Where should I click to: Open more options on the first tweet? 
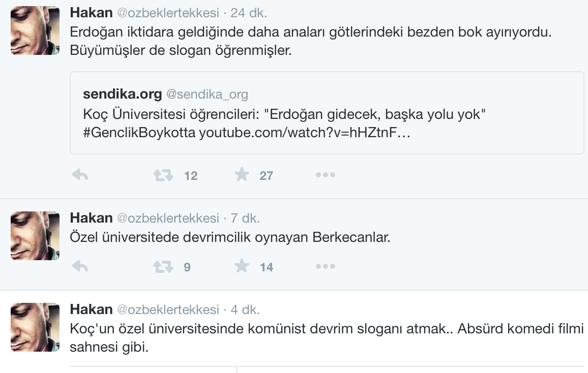coord(325,175)
